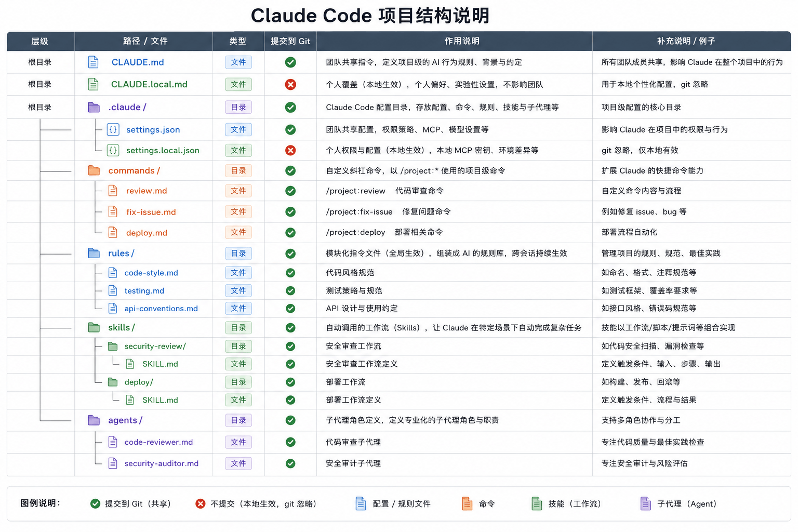Select the commands / folder name
The image size is (798, 532).
[134, 170]
